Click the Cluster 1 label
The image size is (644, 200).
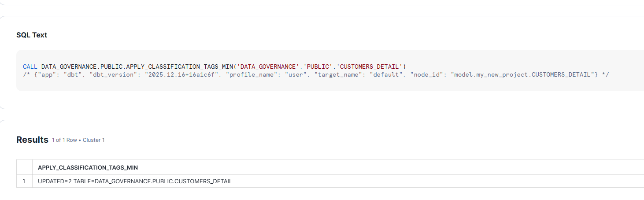94,140
